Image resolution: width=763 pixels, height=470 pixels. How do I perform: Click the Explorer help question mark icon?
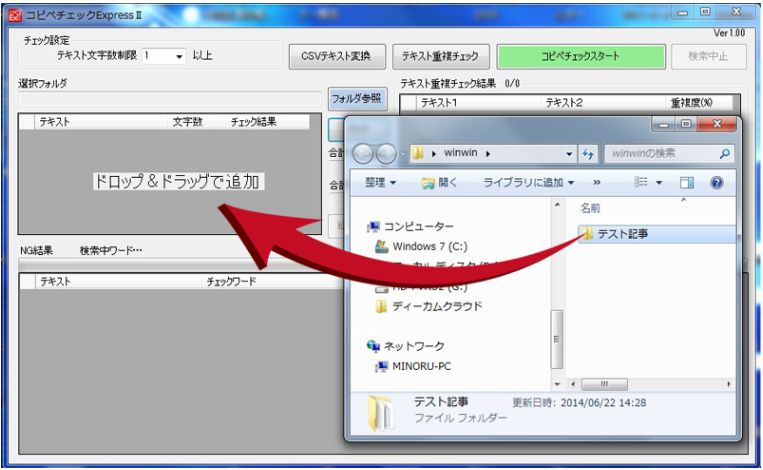tap(716, 183)
